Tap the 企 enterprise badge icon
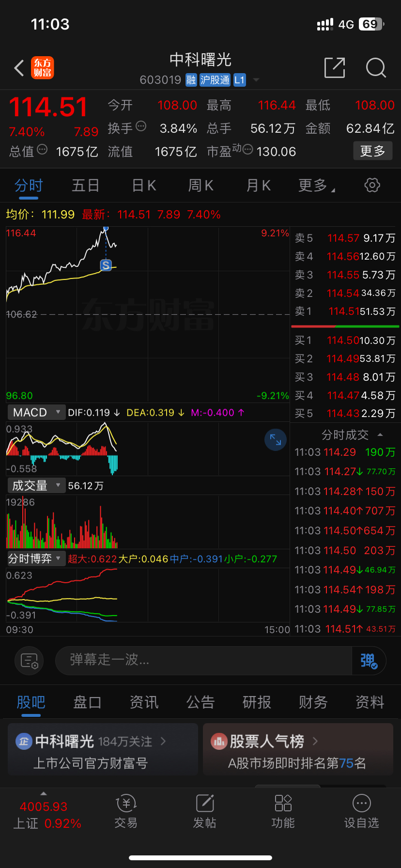Screen dimensions: 401x868 24,741
